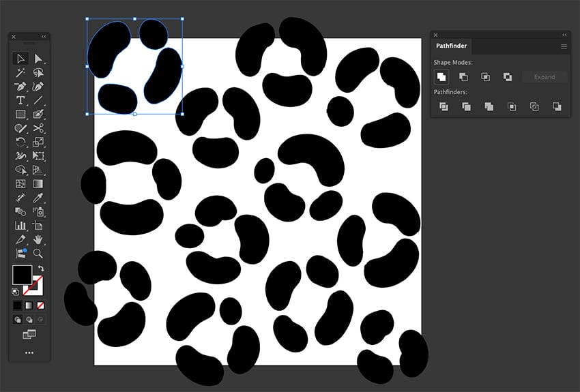Select the Rectangle tool

coord(20,114)
